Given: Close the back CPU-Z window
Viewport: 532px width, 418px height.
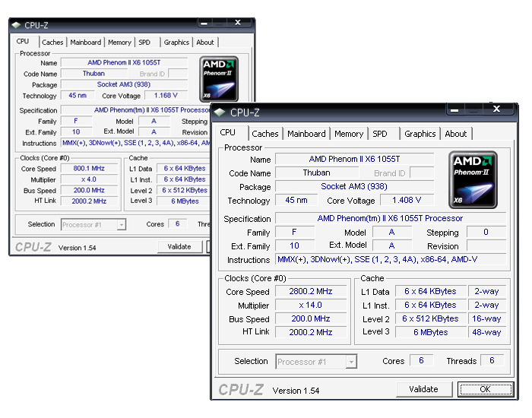Looking at the screenshot, I should click(x=238, y=23).
